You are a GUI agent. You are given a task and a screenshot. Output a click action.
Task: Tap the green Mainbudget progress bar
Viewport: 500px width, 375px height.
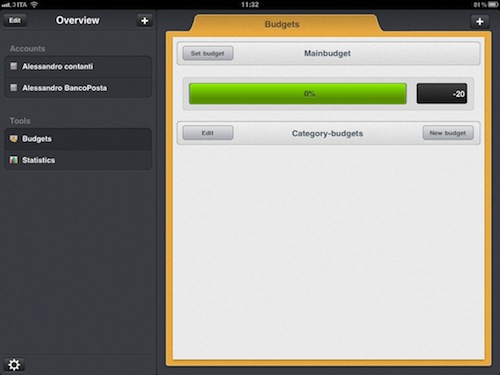(x=298, y=94)
